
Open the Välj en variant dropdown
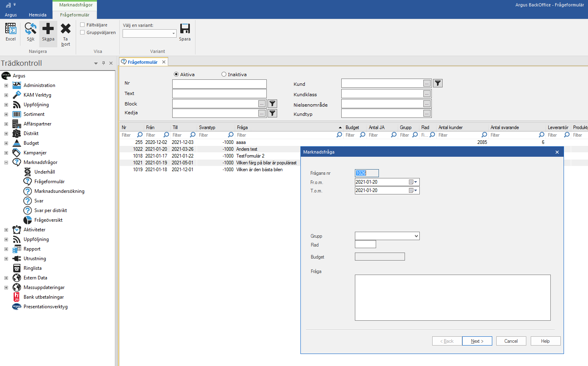(174, 34)
